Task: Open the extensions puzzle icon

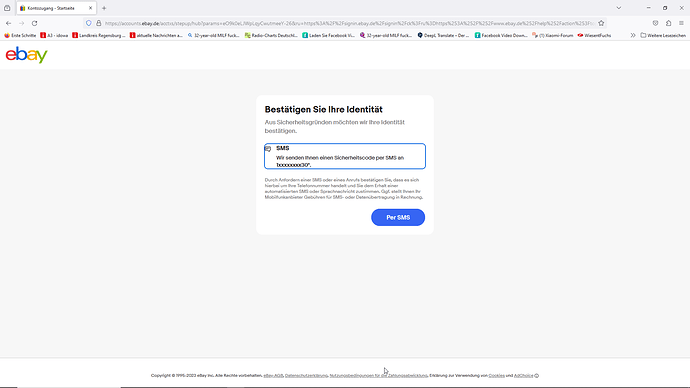Action: pos(668,23)
